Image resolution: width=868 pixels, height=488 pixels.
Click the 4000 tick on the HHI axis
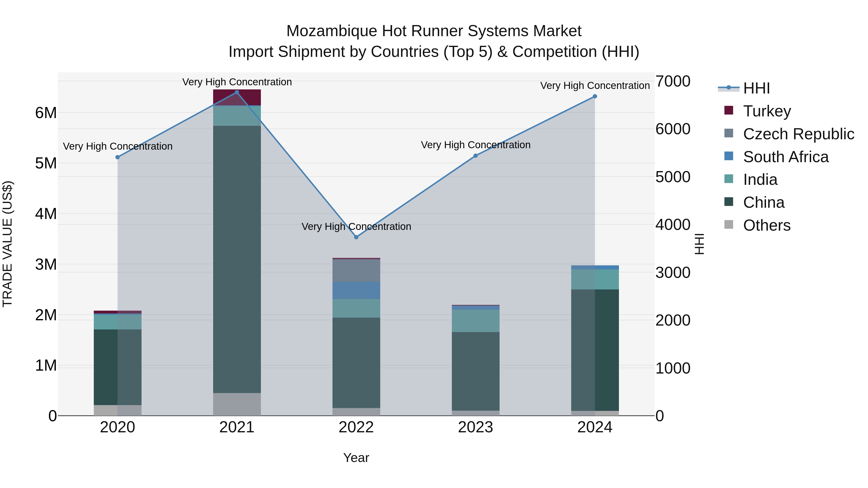tap(673, 225)
